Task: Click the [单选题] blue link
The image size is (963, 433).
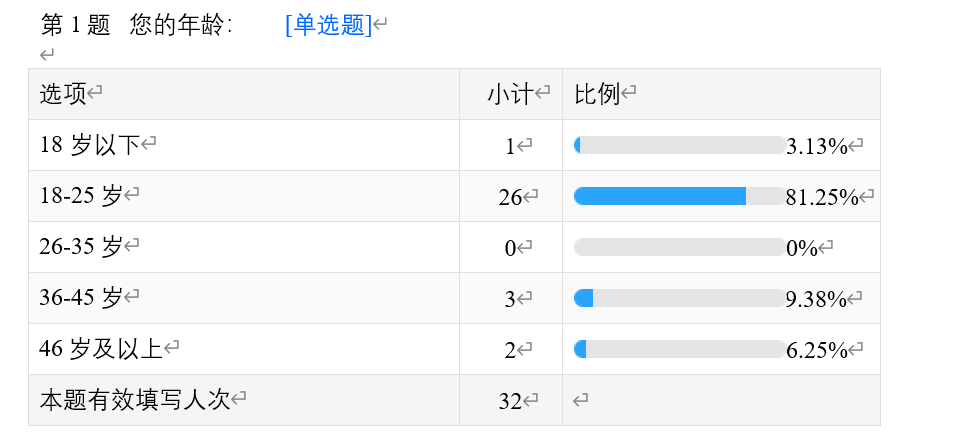Action: click(x=329, y=26)
